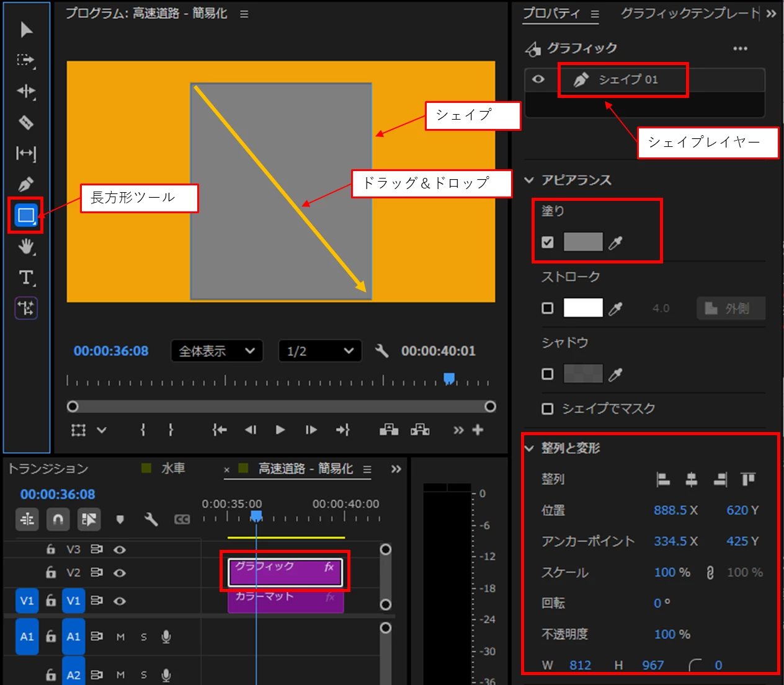Select the Selection arrow tool
Screen dimensions: 784x685
point(26,29)
